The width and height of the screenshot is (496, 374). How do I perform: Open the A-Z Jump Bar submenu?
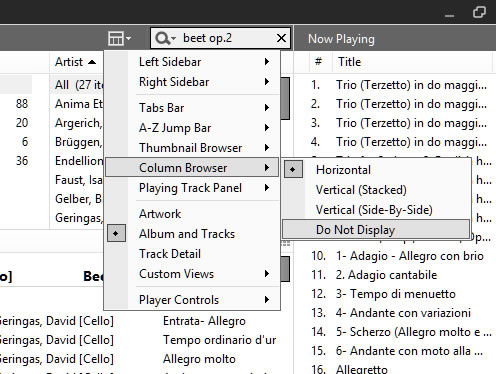tap(192, 128)
